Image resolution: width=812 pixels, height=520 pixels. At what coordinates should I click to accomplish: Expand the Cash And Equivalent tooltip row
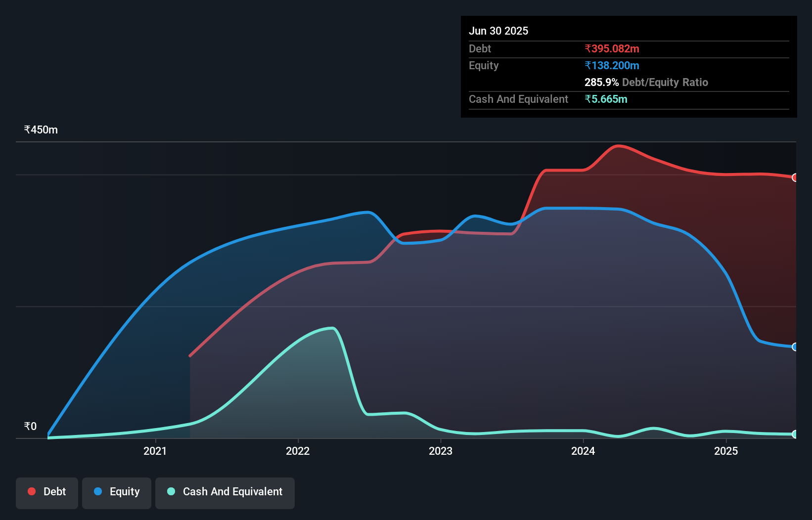[x=518, y=99]
